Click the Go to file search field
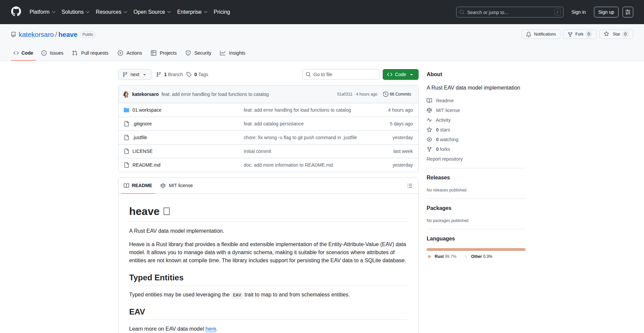The height and width of the screenshot is (333, 644). point(341,74)
